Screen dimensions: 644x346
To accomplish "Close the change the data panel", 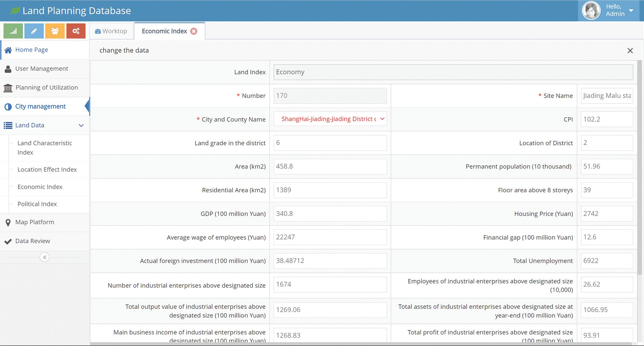I will 630,50.
